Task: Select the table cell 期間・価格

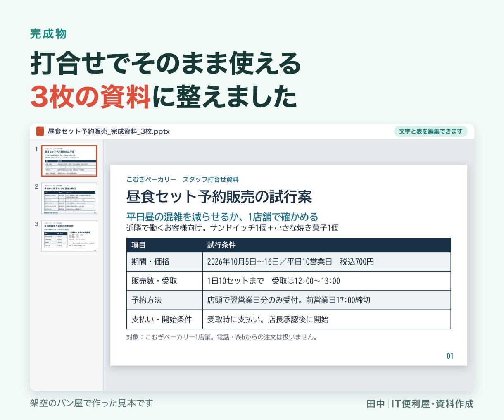Action: point(164,262)
